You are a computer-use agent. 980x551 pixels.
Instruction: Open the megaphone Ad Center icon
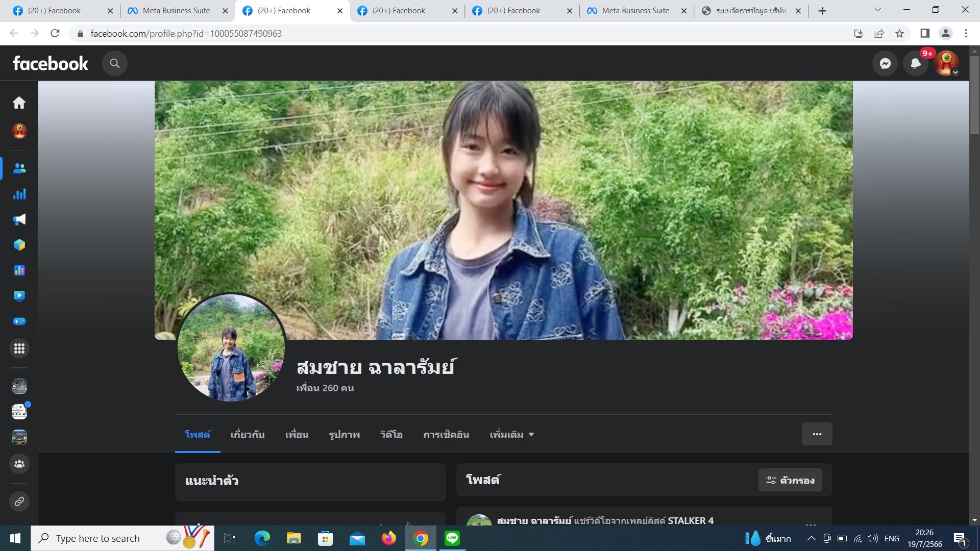pyautogui.click(x=19, y=220)
